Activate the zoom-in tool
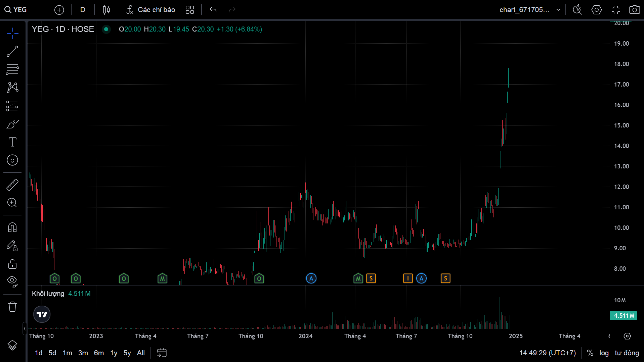The height and width of the screenshot is (362, 644). [12, 203]
